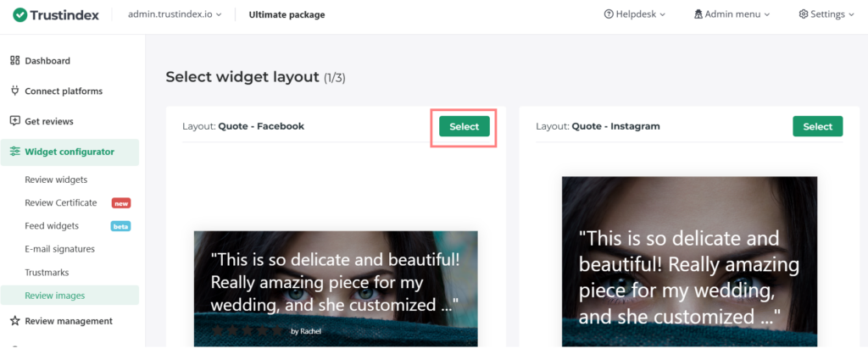Click the Dashboard grid icon in sidebar
The image size is (868, 354).
(14, 61)
